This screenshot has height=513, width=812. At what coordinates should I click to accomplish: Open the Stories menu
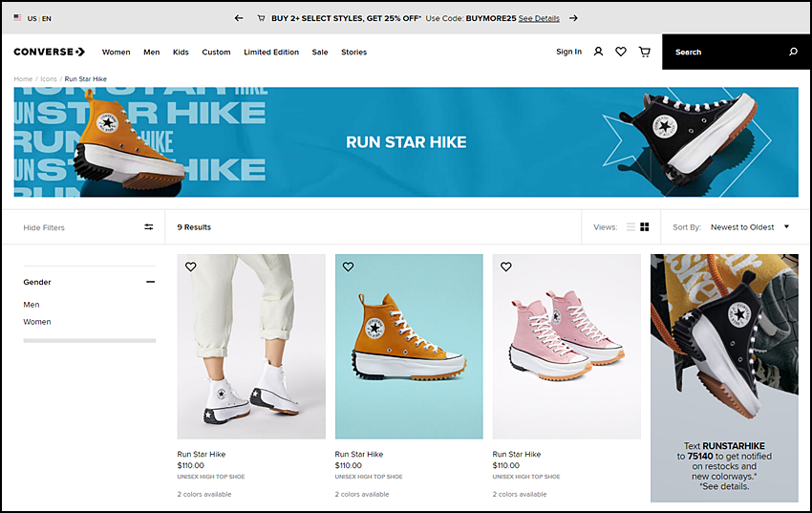[x=353, y=53]
